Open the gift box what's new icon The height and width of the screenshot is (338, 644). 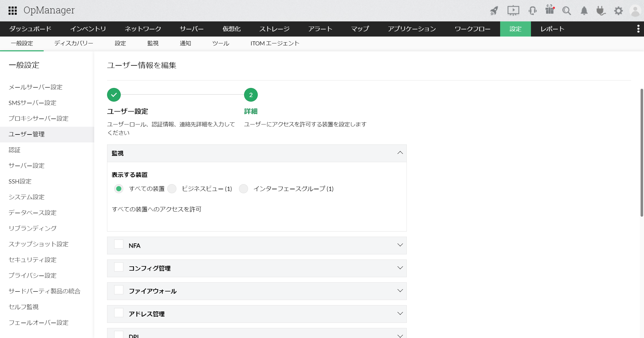point(550,10)
